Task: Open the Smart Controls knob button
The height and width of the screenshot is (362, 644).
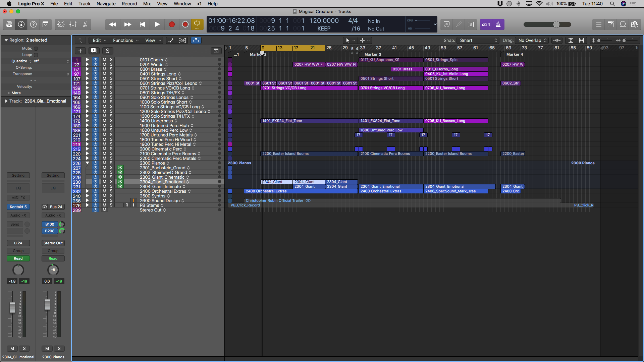Action: tap(61, 24)
